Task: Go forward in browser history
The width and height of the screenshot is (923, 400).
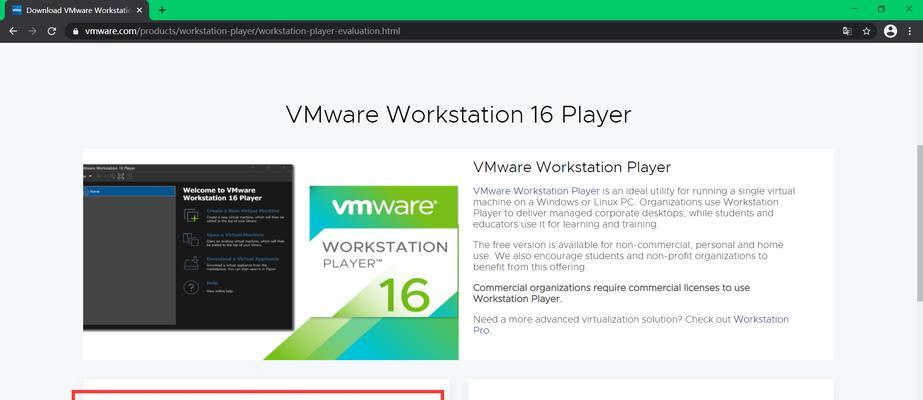Action: click(32, 31)
